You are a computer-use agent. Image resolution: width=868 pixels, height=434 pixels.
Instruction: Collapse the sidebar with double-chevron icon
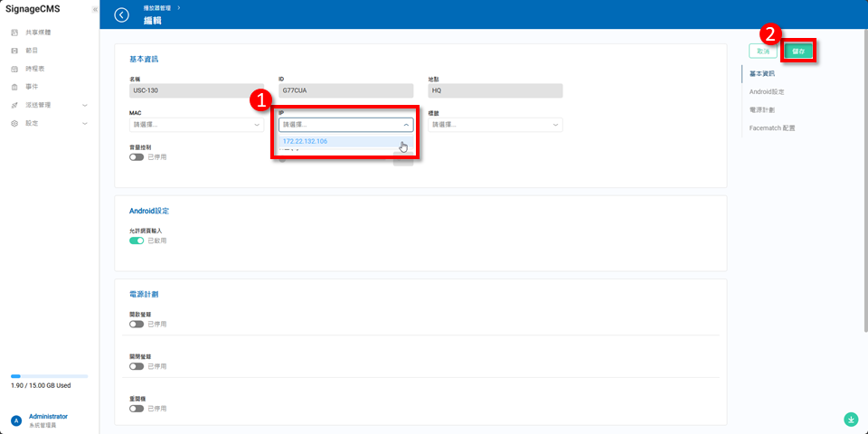96,9
